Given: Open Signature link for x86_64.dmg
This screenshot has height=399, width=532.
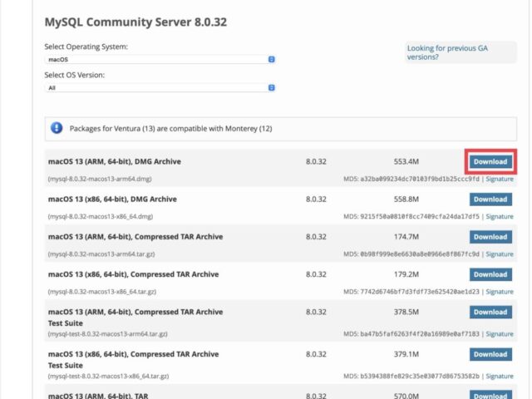Looking at the screenshot, I should [x=500, y=216].
